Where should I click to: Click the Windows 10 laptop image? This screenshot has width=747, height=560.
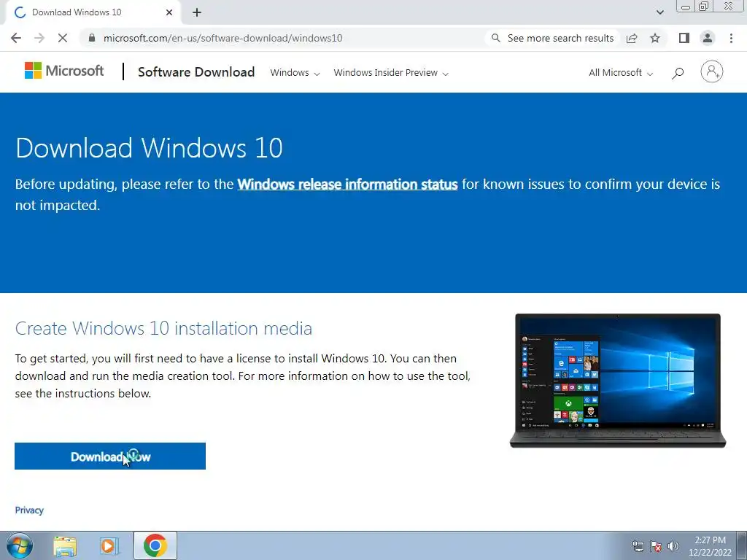617,381
